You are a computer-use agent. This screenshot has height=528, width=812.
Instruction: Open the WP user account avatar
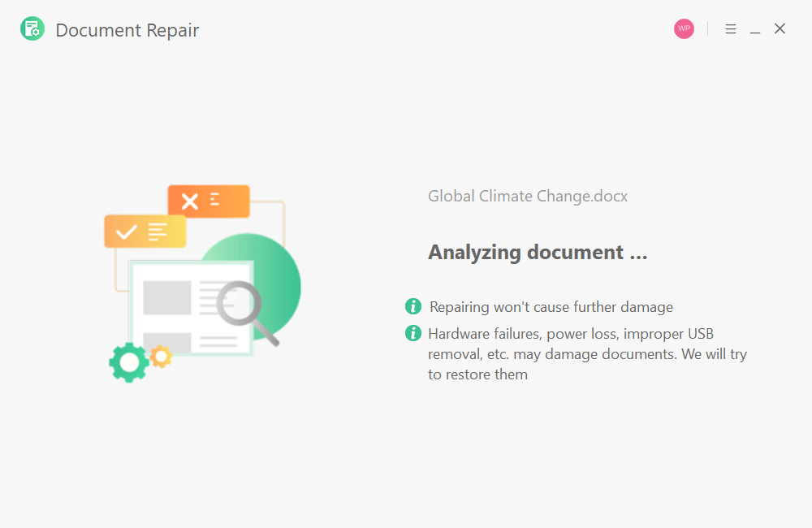[684, 29]
